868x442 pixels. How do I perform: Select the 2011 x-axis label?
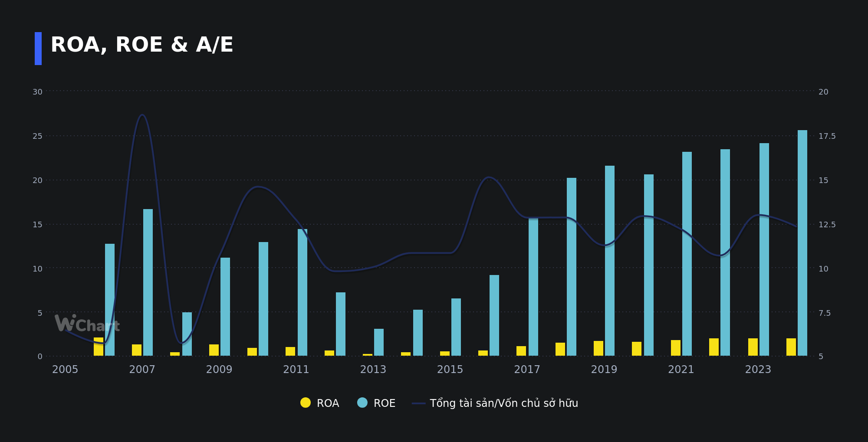296,370
